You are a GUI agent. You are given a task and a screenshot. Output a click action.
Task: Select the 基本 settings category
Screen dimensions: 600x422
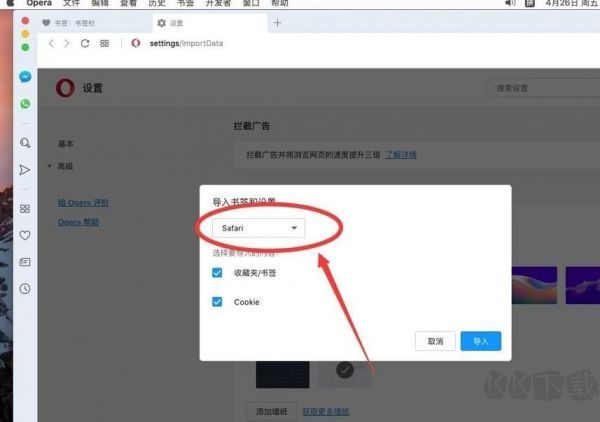65,144
